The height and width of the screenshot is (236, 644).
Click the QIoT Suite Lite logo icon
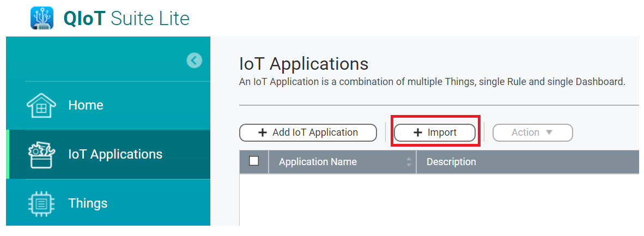(42, 18)
